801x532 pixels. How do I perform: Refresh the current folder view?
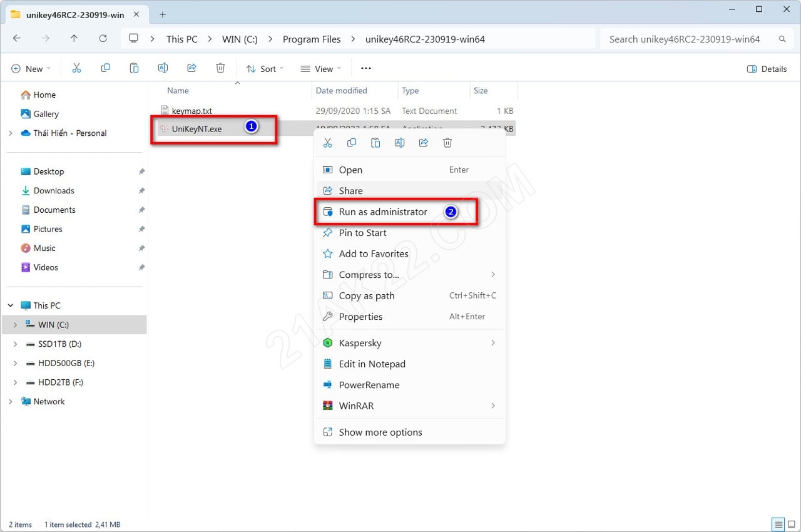[103, 39]
